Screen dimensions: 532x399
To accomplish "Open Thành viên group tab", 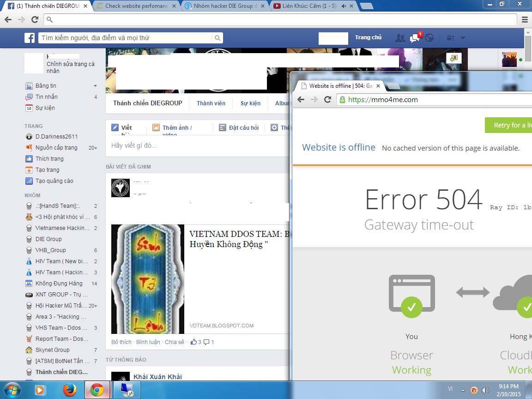I will pyautogui.click(x=211, y=103).
